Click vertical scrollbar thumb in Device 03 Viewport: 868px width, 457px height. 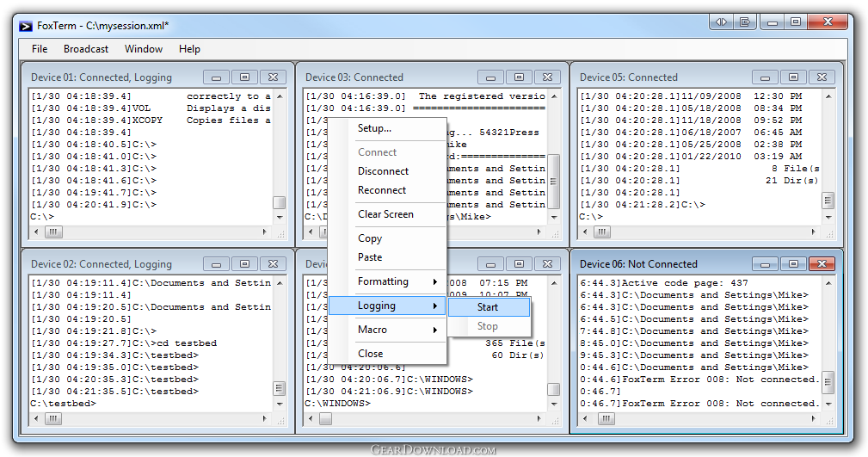[553, 182]
